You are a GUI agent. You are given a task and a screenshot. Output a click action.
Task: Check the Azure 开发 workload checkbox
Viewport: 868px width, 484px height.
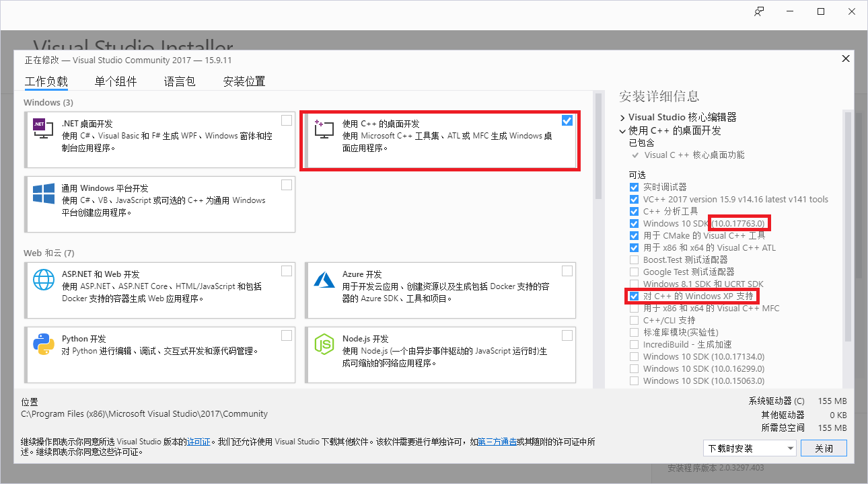(567, 271)
